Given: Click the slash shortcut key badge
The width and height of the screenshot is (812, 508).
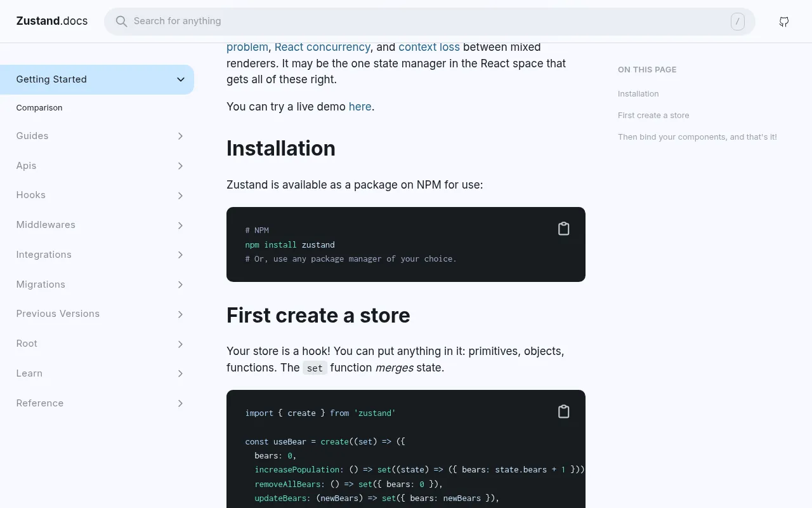Looking at the screenshot, I should coord(738,22).
